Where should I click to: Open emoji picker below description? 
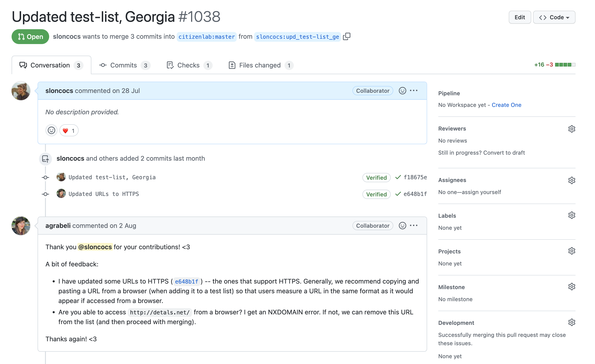tap(51, 131)
